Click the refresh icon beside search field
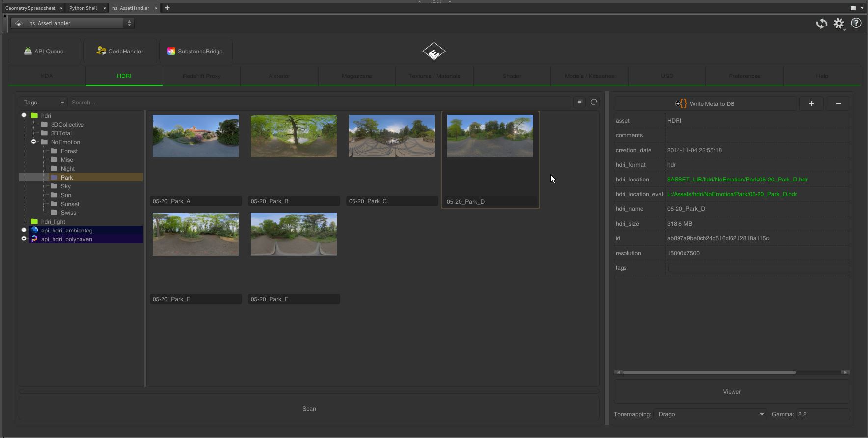Image resolution: width=868 pixels, height=438 pixels. tap(594, 102)
